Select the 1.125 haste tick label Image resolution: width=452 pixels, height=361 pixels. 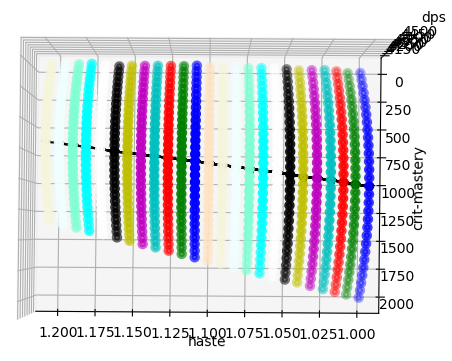tap(170, 333)
